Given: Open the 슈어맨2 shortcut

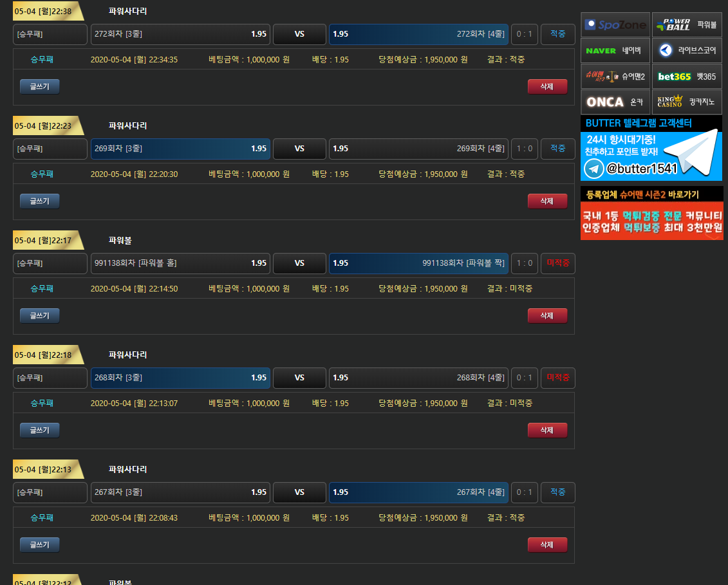Looking at the screenshot, I should pyautogui.click(x=615, y=77).
